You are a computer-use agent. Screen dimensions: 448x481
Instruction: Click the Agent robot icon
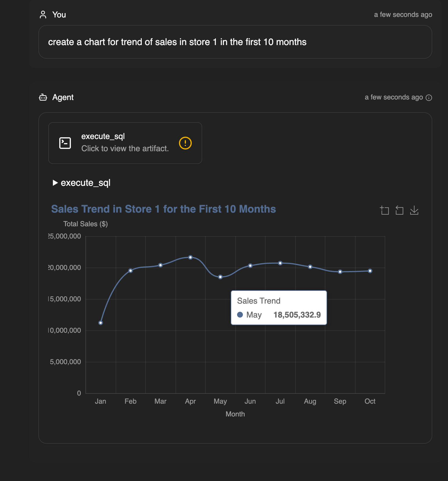click(43, 97)
